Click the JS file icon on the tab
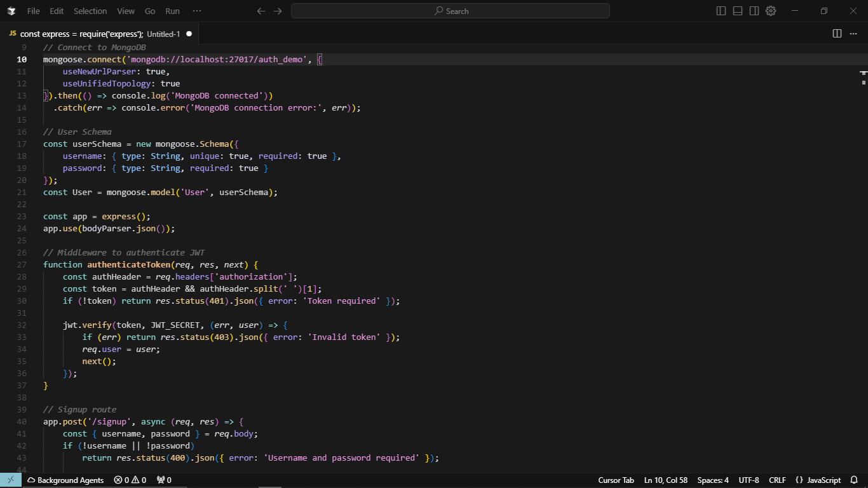Image resolution: width=868 pixels, height=488 pixels. pos(12,34)
